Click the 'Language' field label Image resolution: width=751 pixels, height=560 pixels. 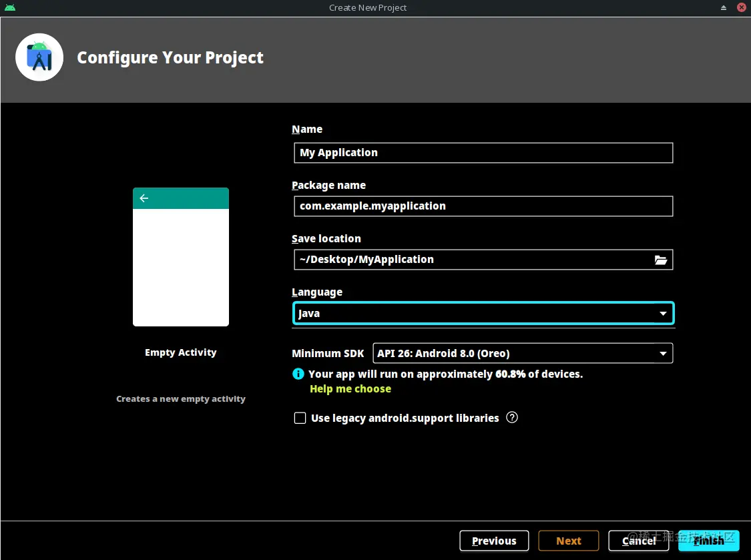click(316, 292)
